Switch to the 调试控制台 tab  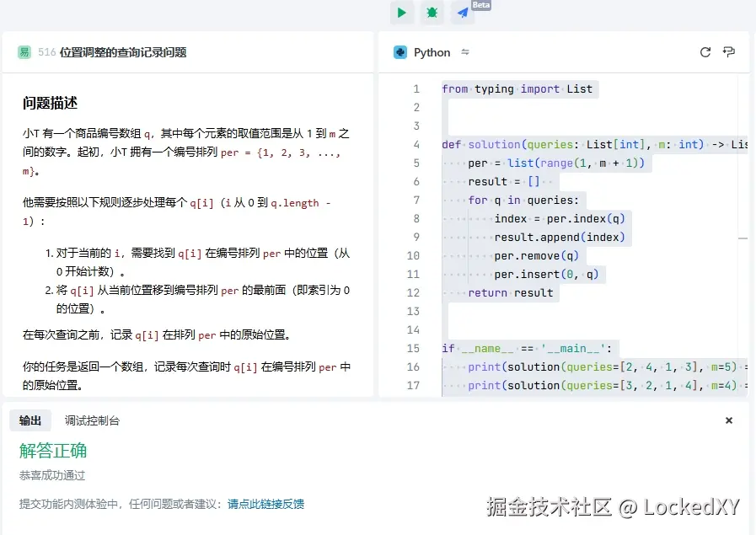(x=94, y=420)
